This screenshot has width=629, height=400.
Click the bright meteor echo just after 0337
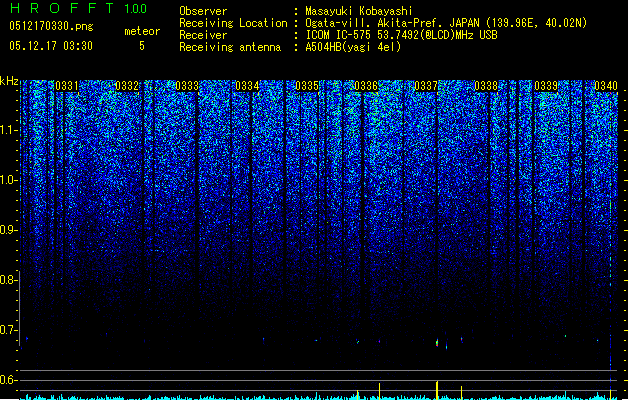pos(437,343)
